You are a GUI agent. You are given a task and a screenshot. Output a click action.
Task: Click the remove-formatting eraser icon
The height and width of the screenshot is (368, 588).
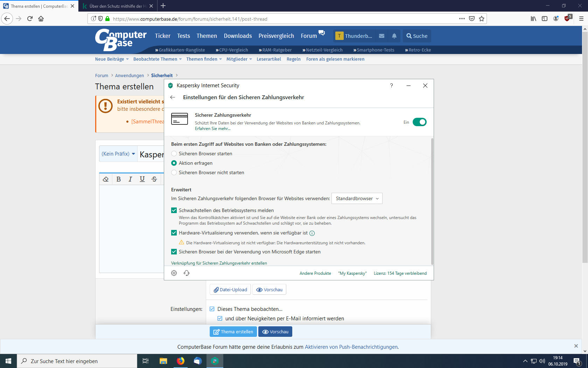106,179
